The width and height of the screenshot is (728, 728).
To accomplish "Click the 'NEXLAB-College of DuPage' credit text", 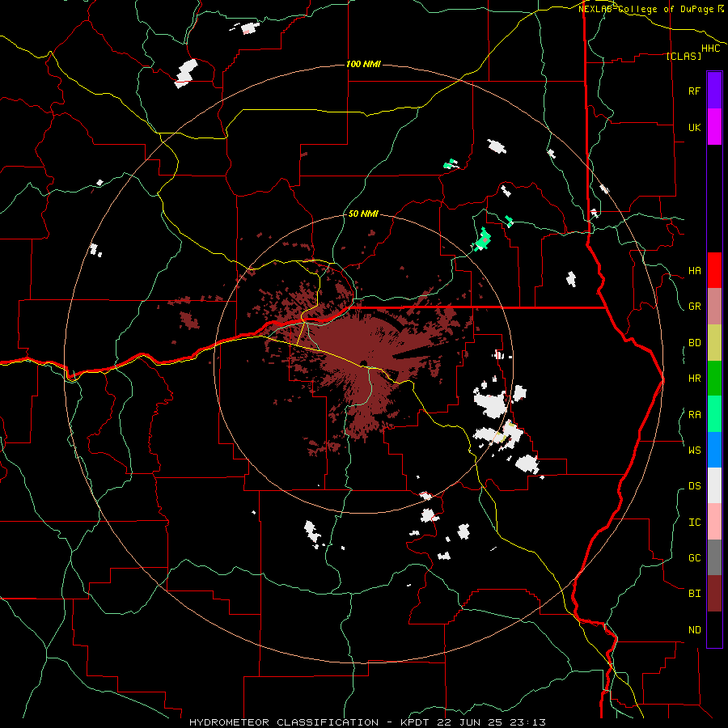I will pyautogui.click(x=645, y=9).
